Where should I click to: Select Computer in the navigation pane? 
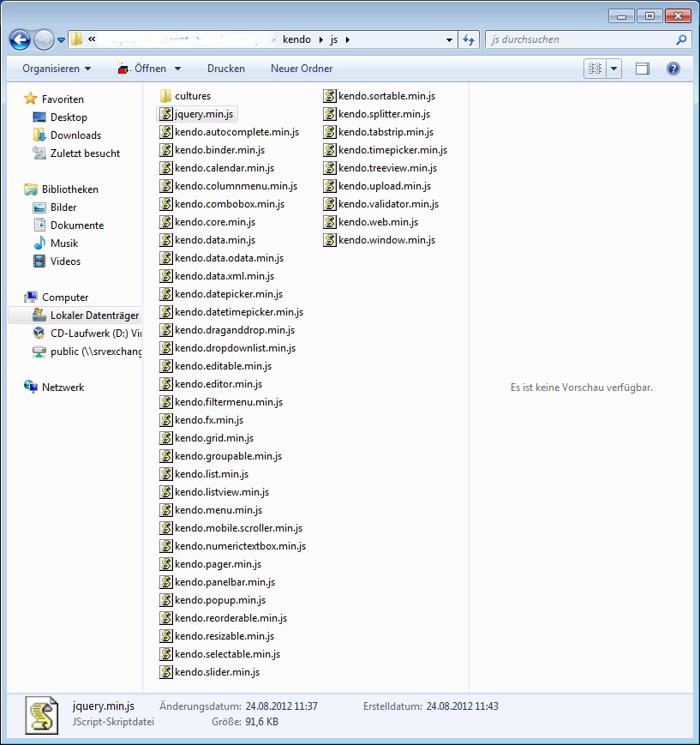pyautogui.click(x=56, y=297)
